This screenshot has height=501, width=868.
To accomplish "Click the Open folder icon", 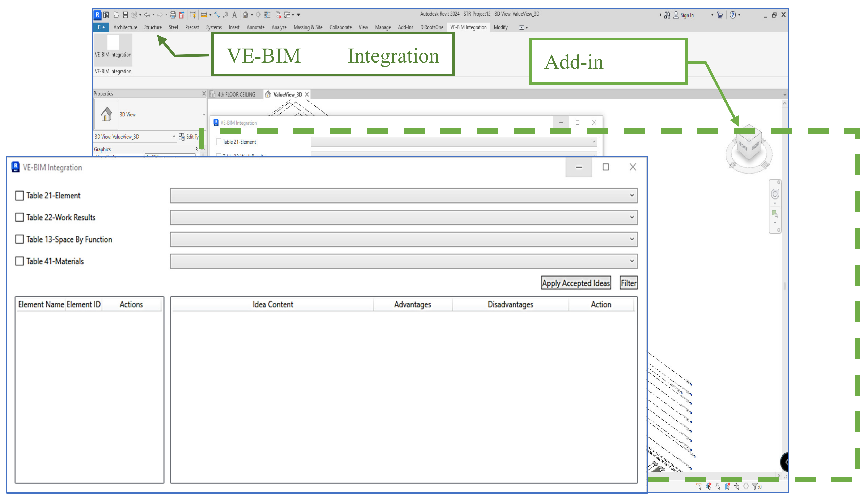I will pos(116,15).
